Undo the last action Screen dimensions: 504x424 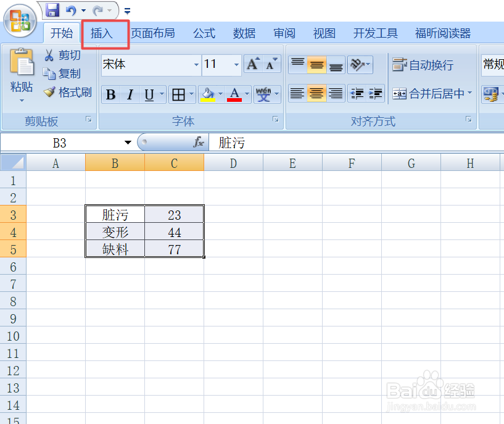click(71, 10)
